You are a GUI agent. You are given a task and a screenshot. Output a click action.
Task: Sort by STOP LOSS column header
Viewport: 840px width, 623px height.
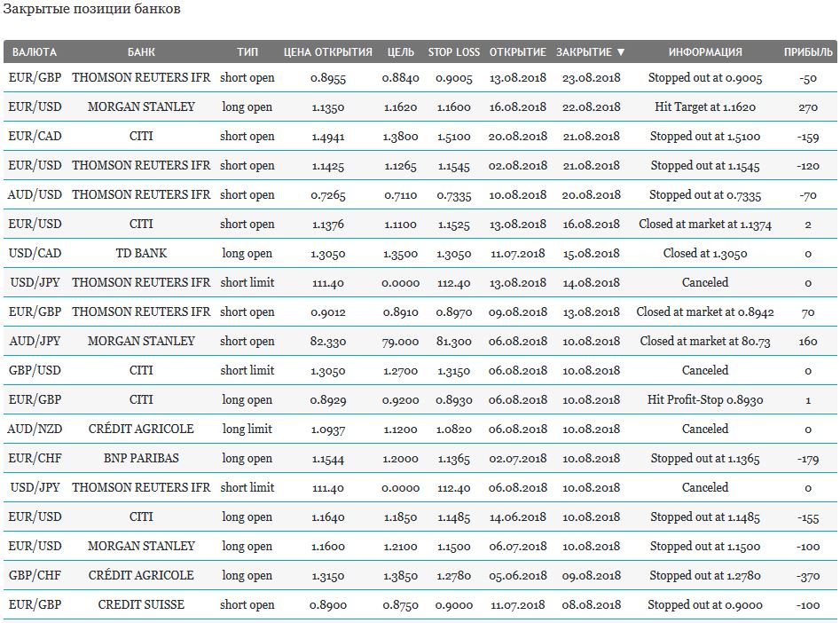[454, 52]
